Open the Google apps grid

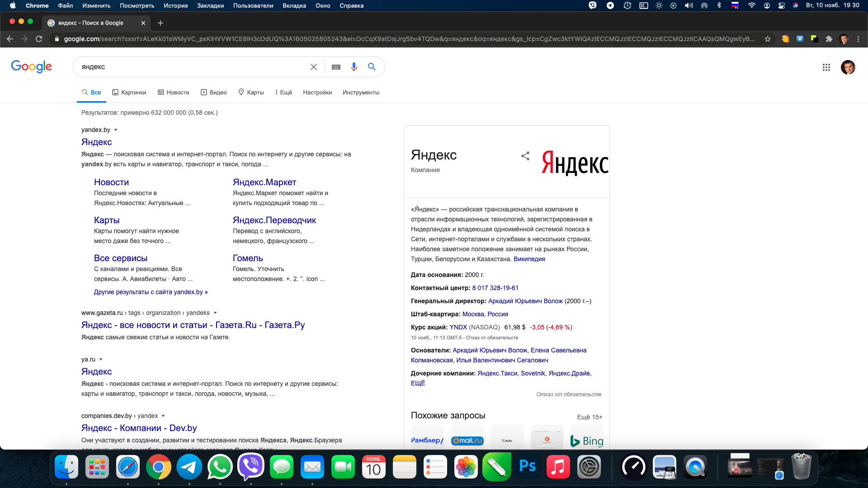click(x=826, y=67)
